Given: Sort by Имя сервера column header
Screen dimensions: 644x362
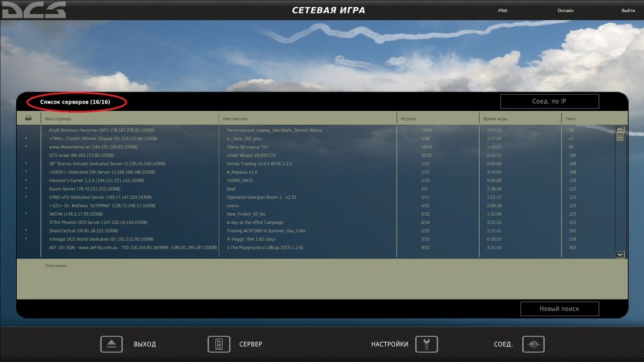Looking at the screenshot, I should (58, 119).
